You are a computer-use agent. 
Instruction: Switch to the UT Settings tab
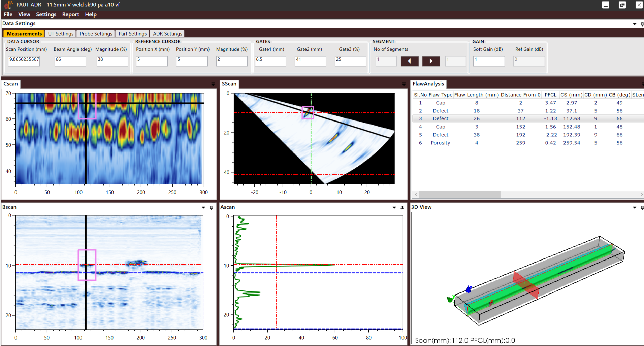[x=61, y=34]
